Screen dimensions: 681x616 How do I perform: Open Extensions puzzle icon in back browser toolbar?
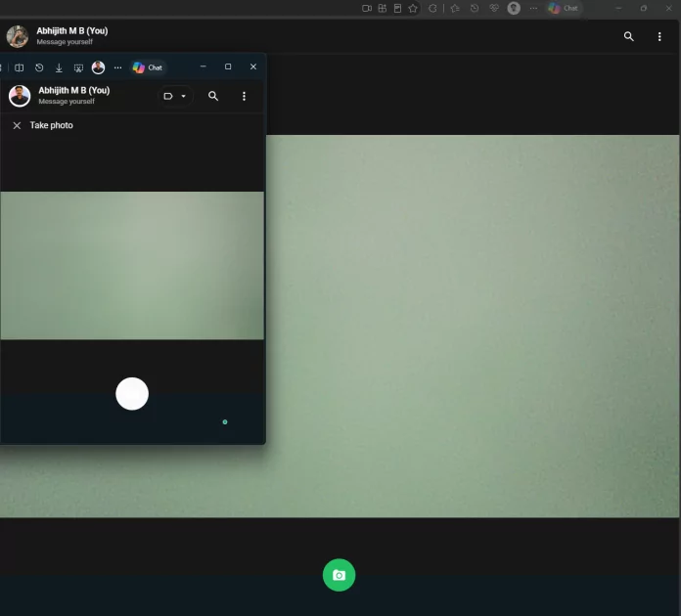[432, 8]
